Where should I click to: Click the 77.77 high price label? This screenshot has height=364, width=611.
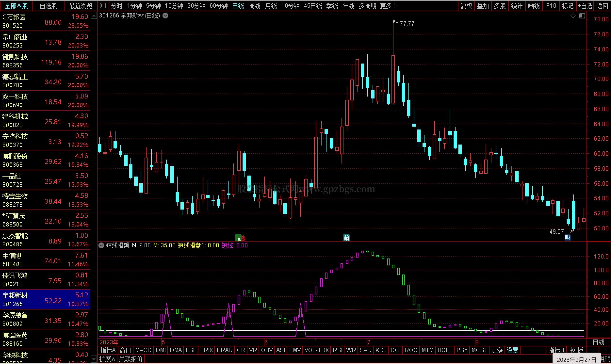(x=407, y=24)
